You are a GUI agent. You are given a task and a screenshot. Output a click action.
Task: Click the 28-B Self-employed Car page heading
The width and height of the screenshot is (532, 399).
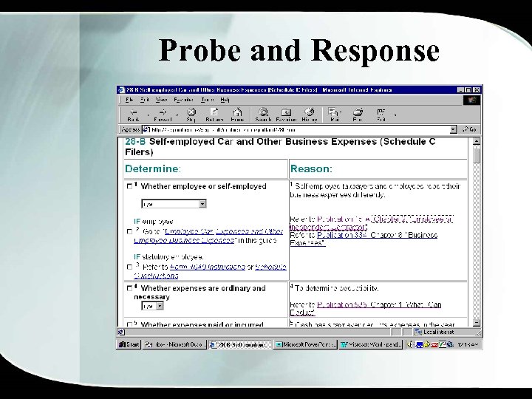280,146
